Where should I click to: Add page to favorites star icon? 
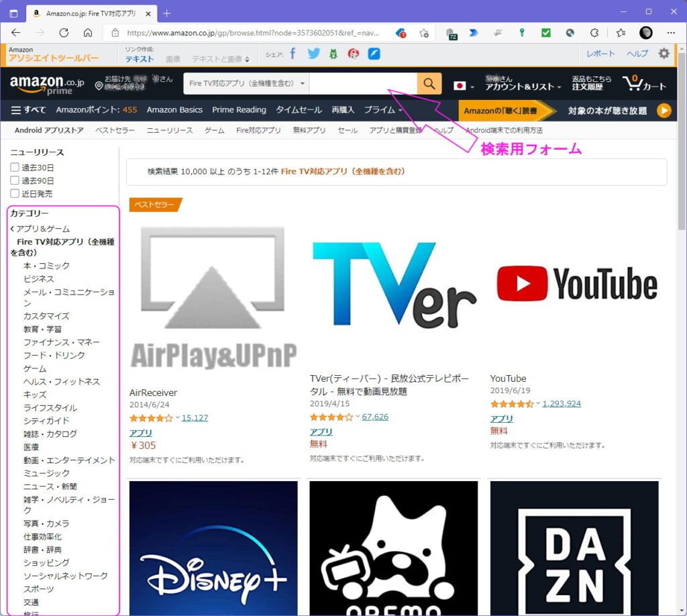pos(424,33)
